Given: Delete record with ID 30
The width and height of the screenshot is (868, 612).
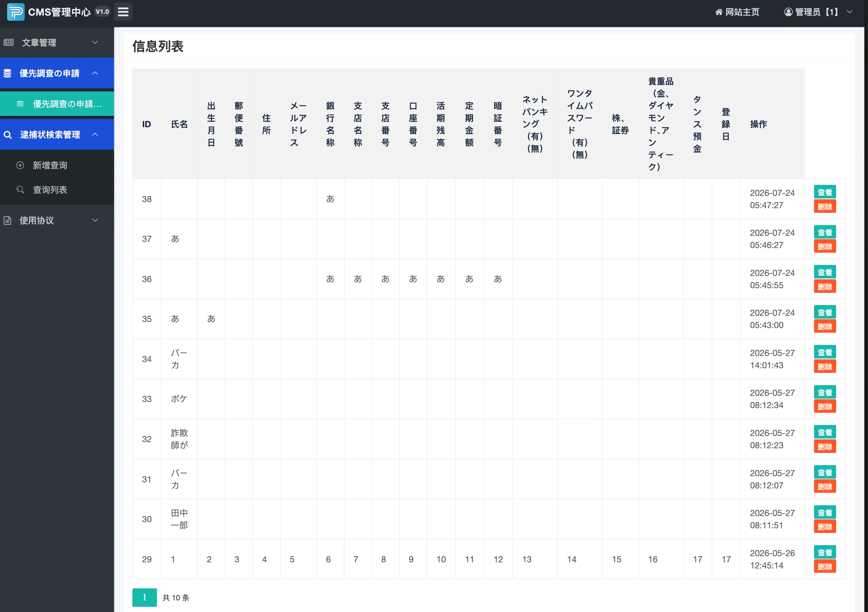Looking at the screenshot, I should 825,526.
